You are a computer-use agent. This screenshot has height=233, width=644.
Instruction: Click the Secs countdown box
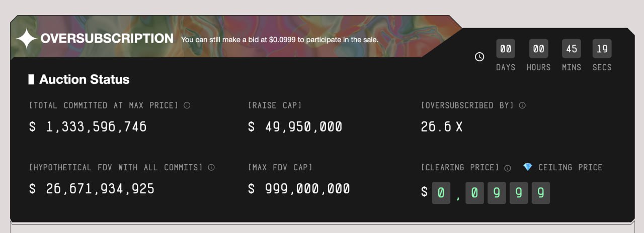pos(602,49)
